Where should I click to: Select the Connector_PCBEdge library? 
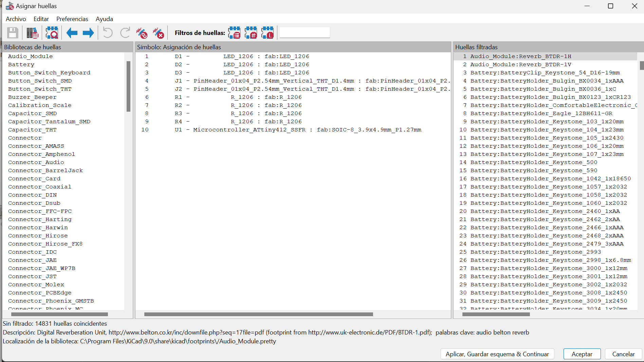(x=40, y=293)
